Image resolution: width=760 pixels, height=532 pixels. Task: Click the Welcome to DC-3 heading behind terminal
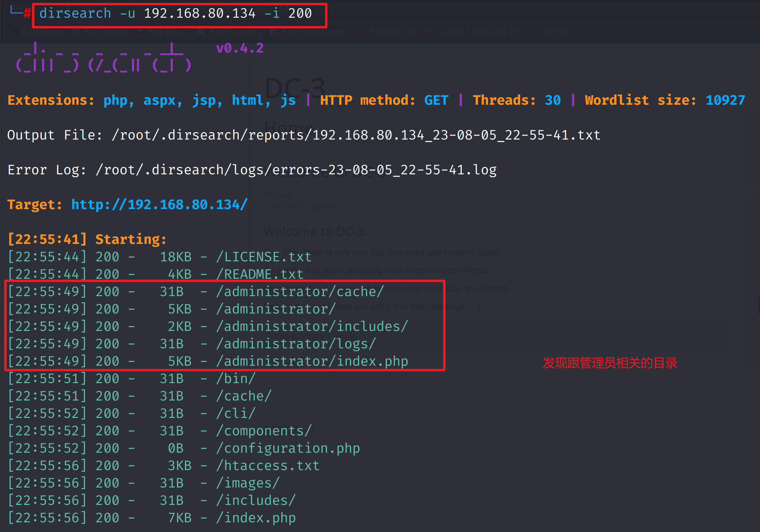(x=315, y=232)
